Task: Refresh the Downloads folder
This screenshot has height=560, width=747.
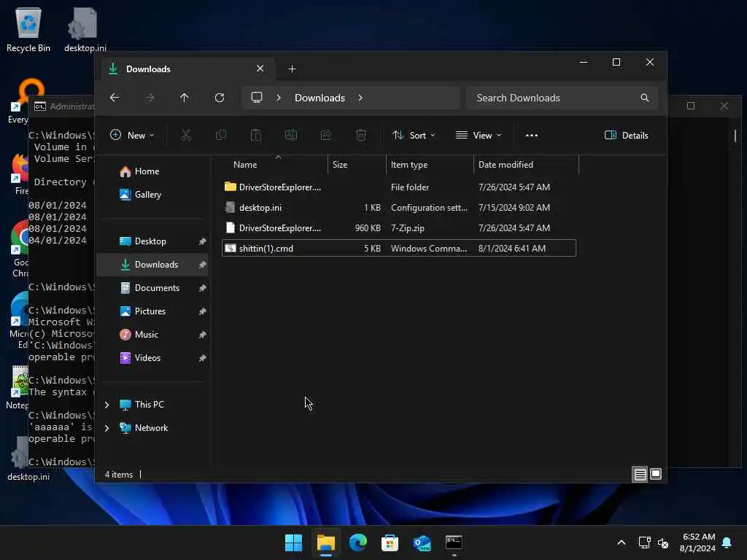Action: (219, 98)
